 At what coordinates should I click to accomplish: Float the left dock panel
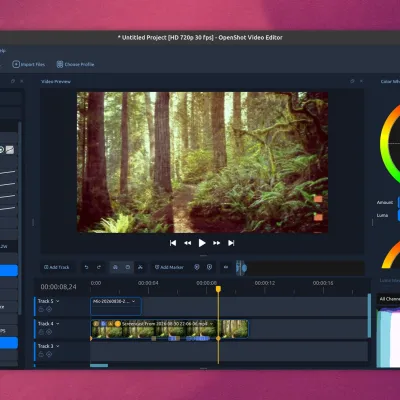(13, 81)
